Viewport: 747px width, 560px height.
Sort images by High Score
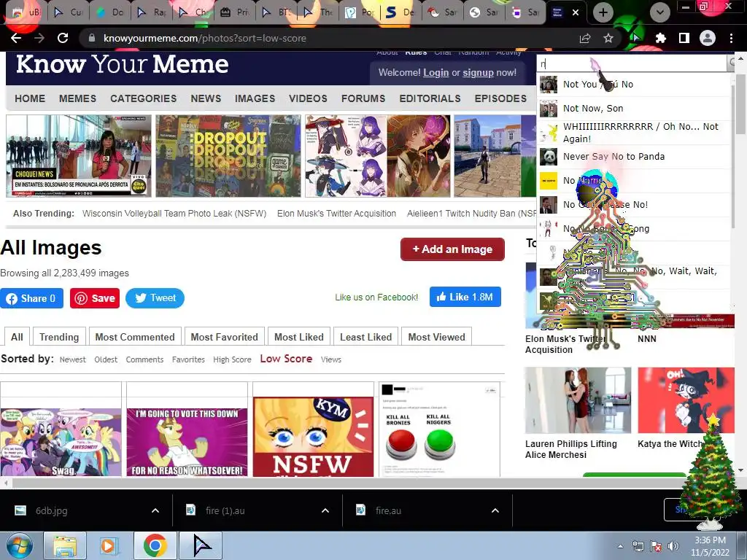232,359
